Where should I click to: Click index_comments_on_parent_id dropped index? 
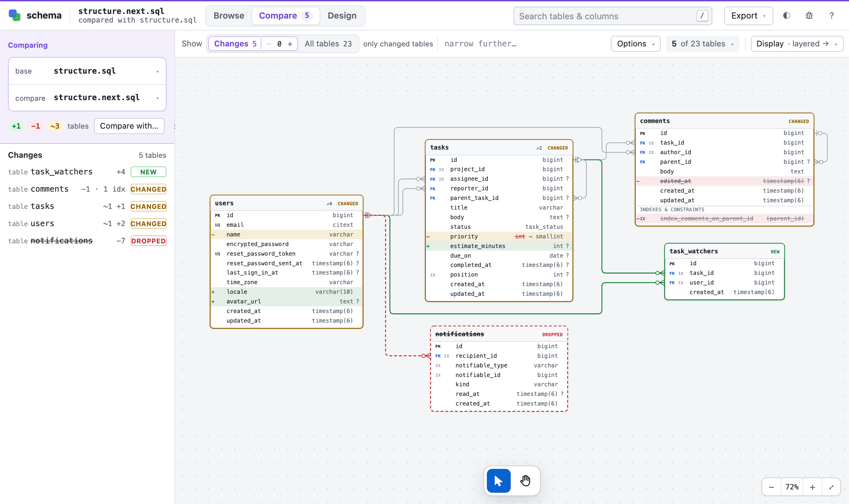click(x=724, y=219)
